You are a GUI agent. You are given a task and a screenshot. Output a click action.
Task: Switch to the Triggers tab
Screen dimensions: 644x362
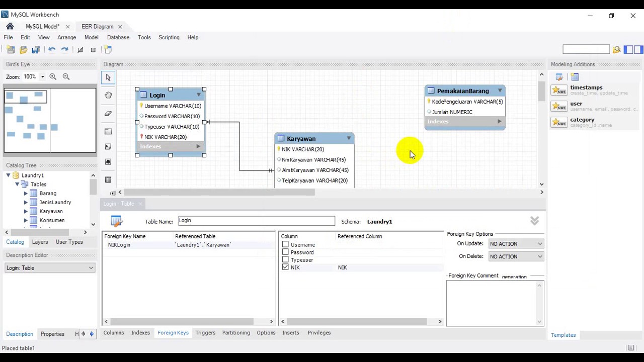point(205,332)
